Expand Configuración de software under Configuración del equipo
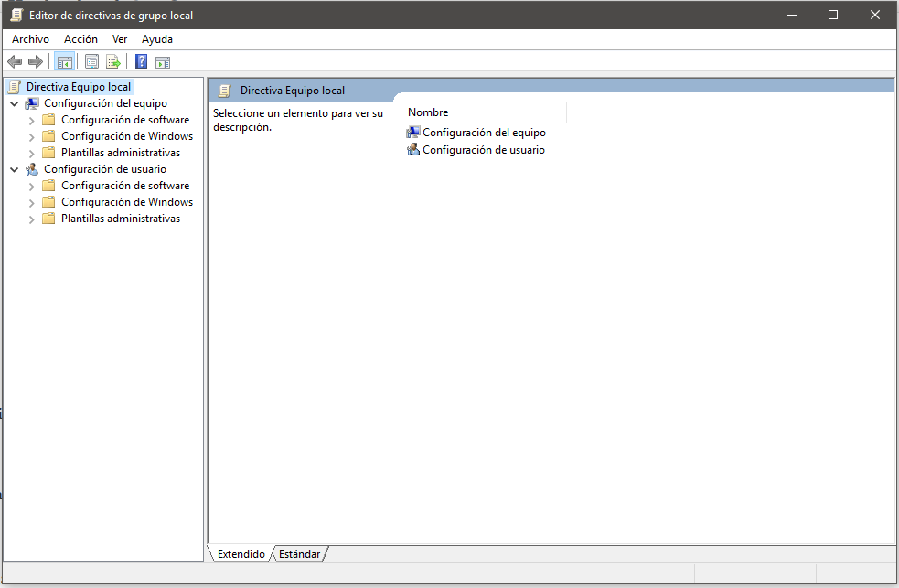The width and height of the screenshot is (899, 588). click(x=31, y=121)
